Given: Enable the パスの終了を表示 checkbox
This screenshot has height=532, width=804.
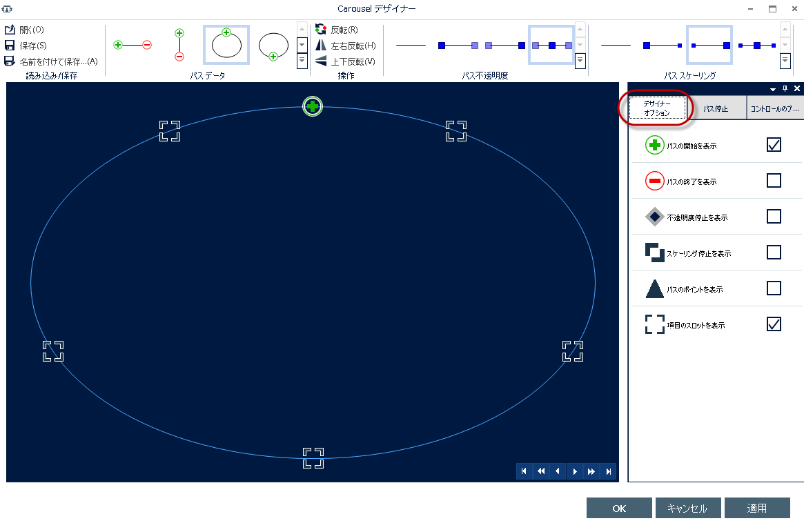Looking at the screenshot, I should pos(774,180).
